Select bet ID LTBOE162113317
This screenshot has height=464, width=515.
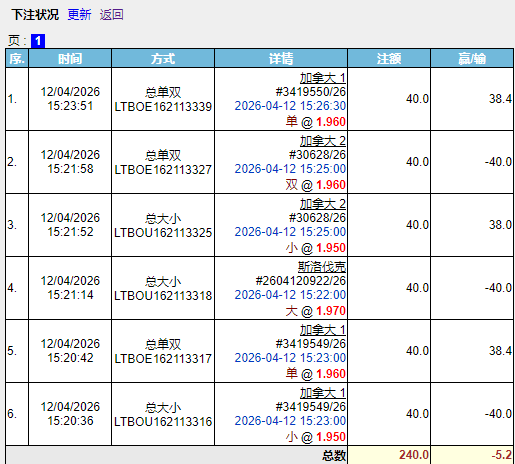pos(163,359)
